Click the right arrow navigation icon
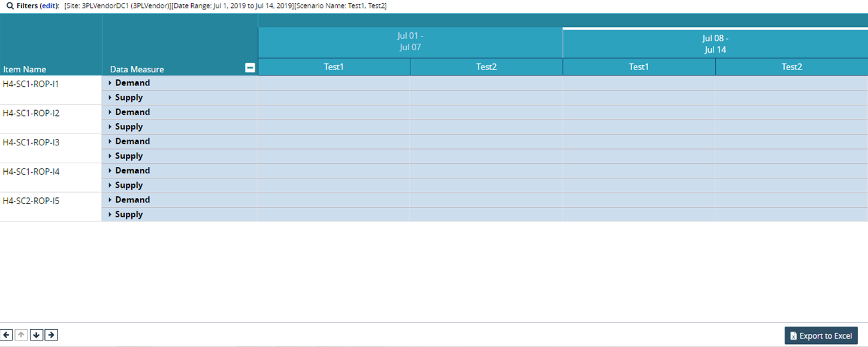The width and height of the screenshot is (868, 347). (x=52, y=335)
